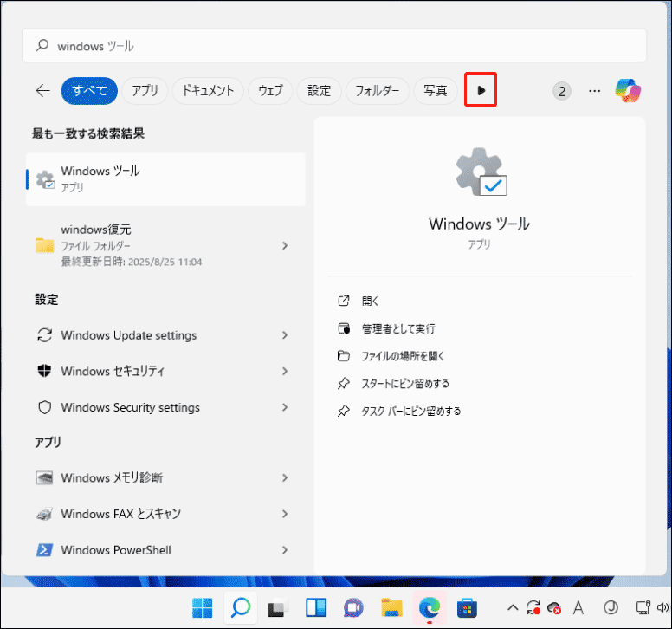
Task: Click the IME input mode A indicator
Action: (x=578, y=607)
